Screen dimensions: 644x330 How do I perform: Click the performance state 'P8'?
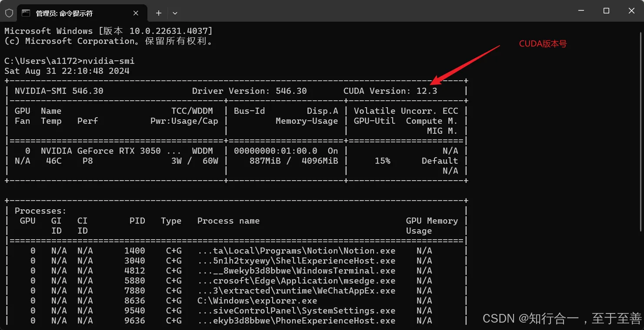pos(88,161)
